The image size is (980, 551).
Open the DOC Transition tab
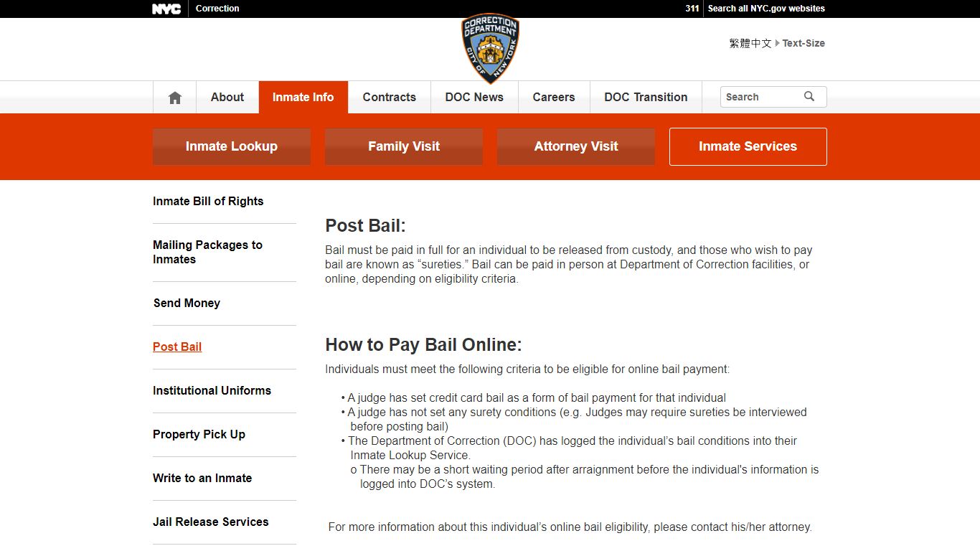[x=646, y=97]
